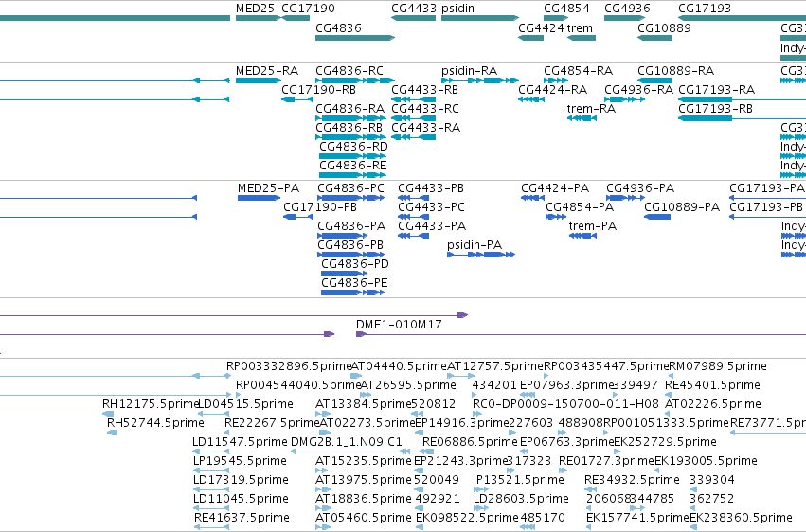
Task: Click the DME1-010M17 clone label
Action: tap(399, 325)
